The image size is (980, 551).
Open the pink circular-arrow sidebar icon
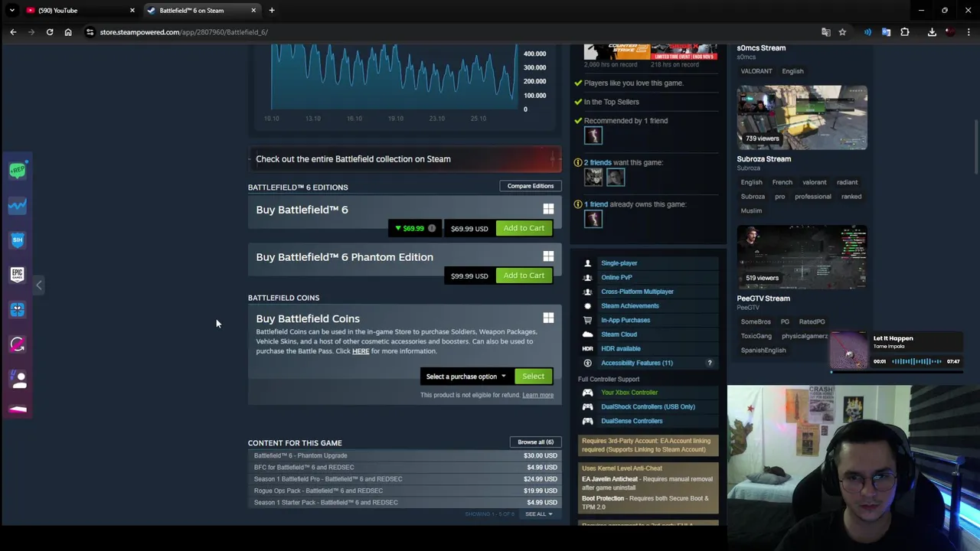tap(18, 344)
